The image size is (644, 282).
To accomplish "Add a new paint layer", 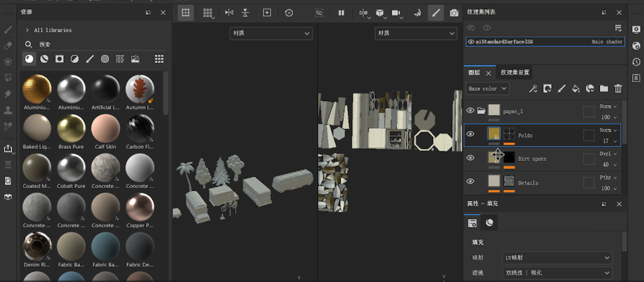I will [x=562, y=89].
